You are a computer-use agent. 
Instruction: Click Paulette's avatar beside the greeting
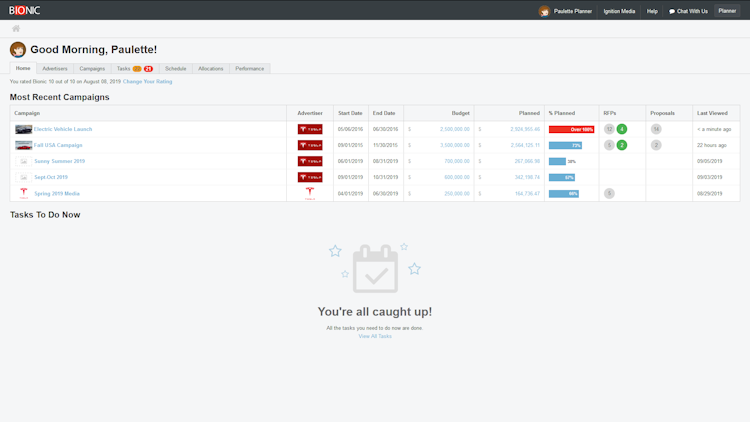[x=18, y=50]
